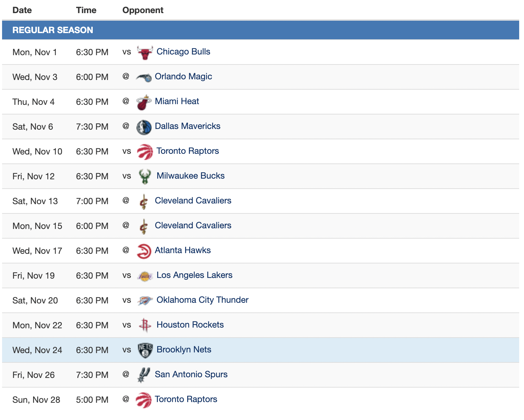Viewport: 524px width, 420px height.
Task: Click the Opponent column header
Action: [x=143, y=10]
